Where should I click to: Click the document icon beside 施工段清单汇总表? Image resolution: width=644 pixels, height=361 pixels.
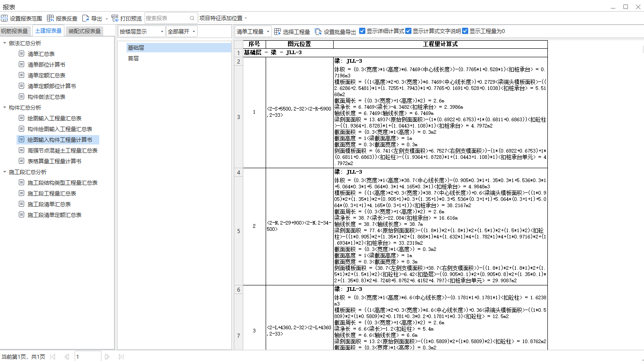pos(21,204)
